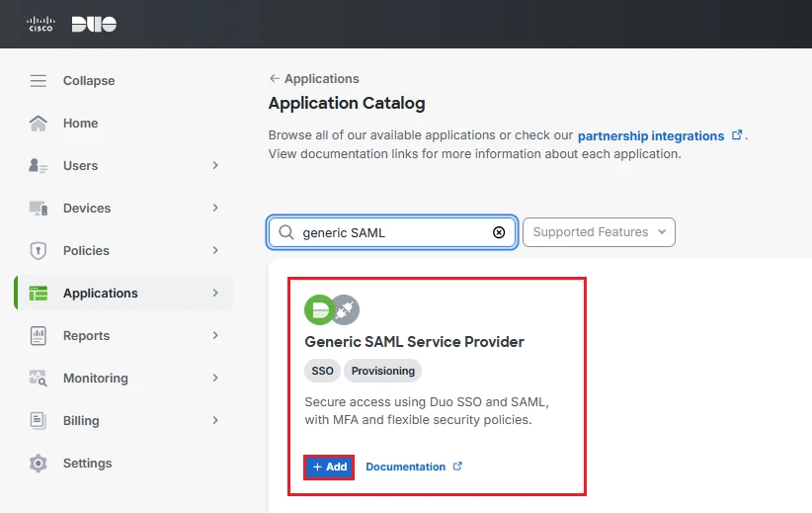Go back via the Applications breadcrumb
The image size is (812, 513).
click(x=322, y=79)
